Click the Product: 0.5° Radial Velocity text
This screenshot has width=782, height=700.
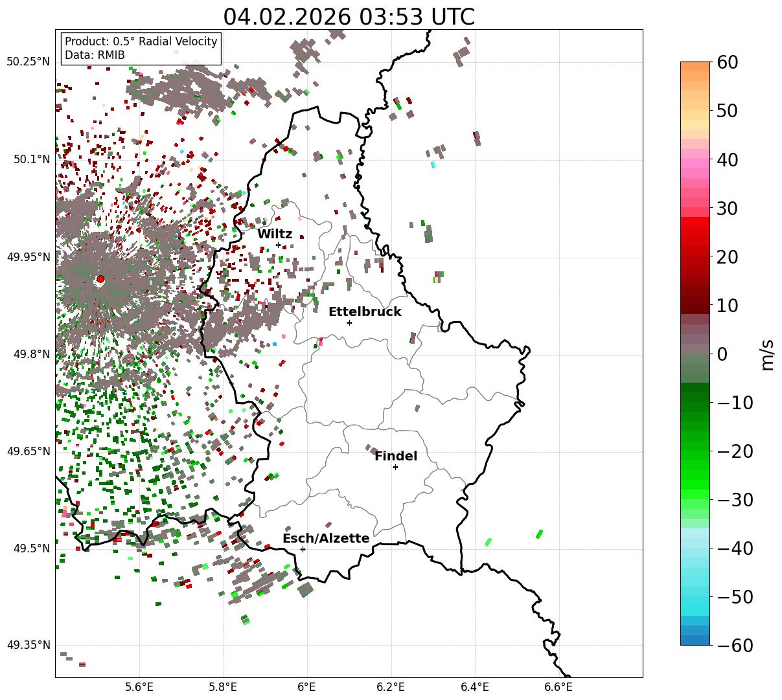[141, 41]
